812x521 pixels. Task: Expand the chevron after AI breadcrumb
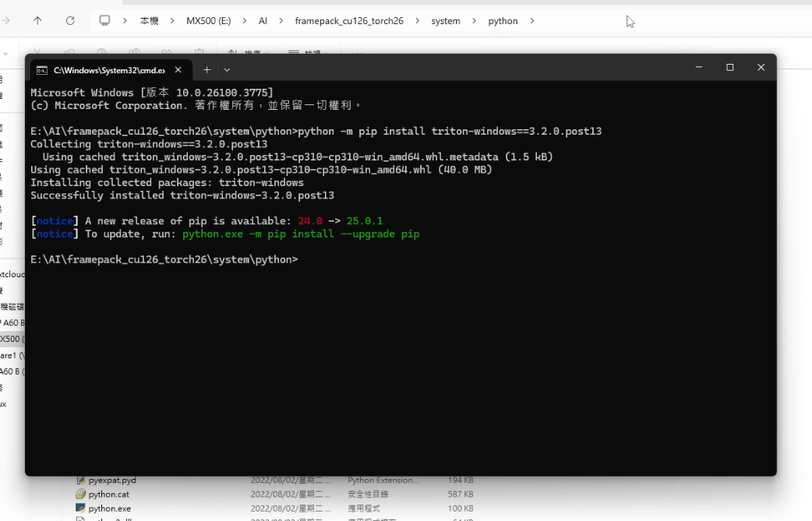281,21
